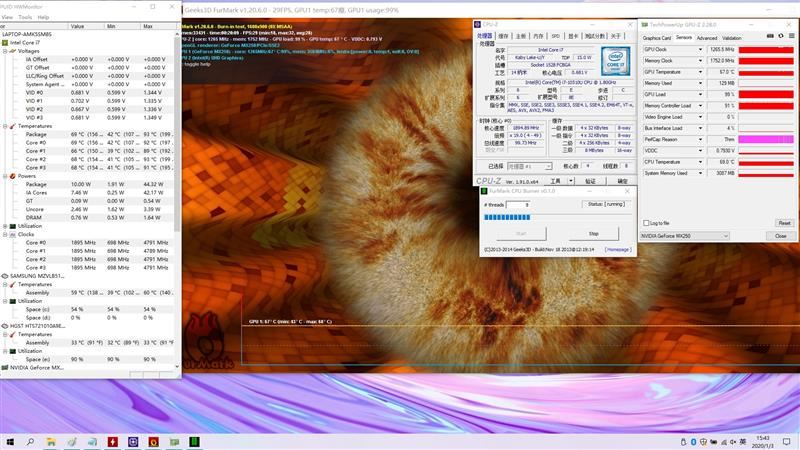The image size is (800, 450).
Task: Click the 验证 button in CPU-Z
Action: tap(590, 181)
